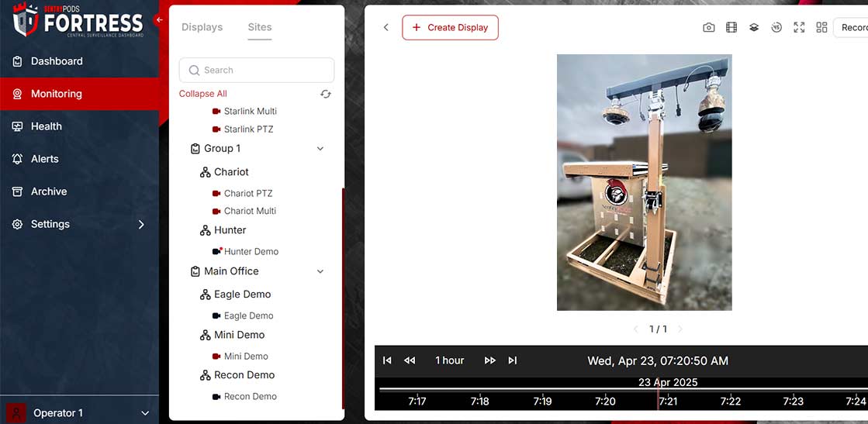Click the Operator 1 avatar icon
Viewport: 868px width, 424px height.
[x=17, y=413]
